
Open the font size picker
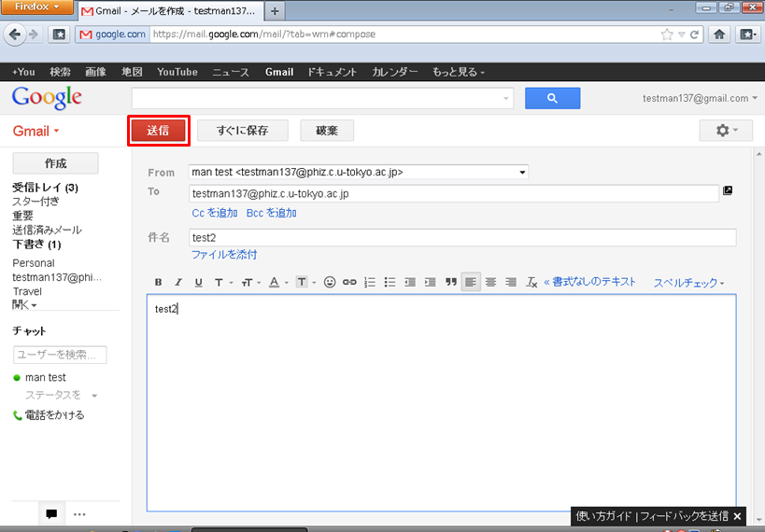(250, 282)
